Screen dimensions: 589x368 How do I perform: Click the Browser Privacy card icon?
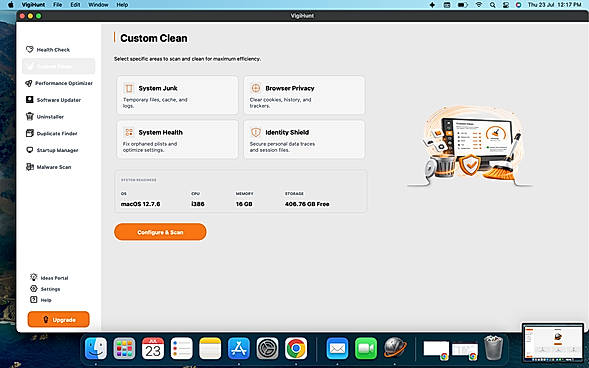coord(255,88)
